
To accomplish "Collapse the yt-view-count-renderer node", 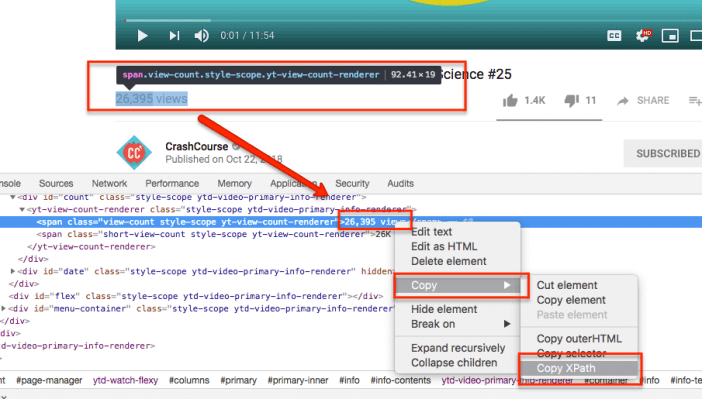I will click(x=22, y=209).
